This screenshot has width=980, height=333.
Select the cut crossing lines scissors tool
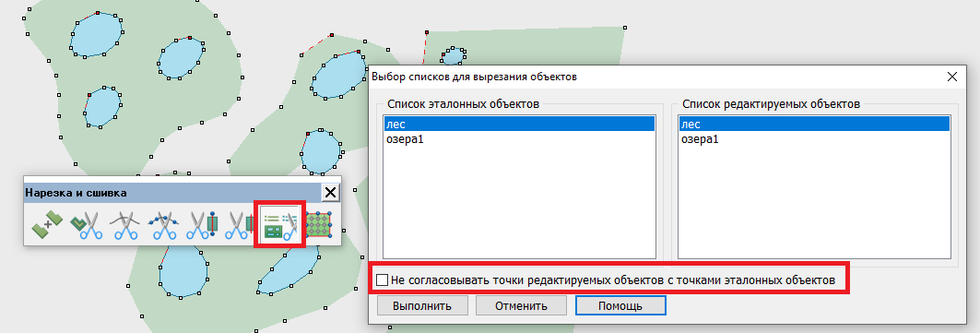click(x=124, y=226)
